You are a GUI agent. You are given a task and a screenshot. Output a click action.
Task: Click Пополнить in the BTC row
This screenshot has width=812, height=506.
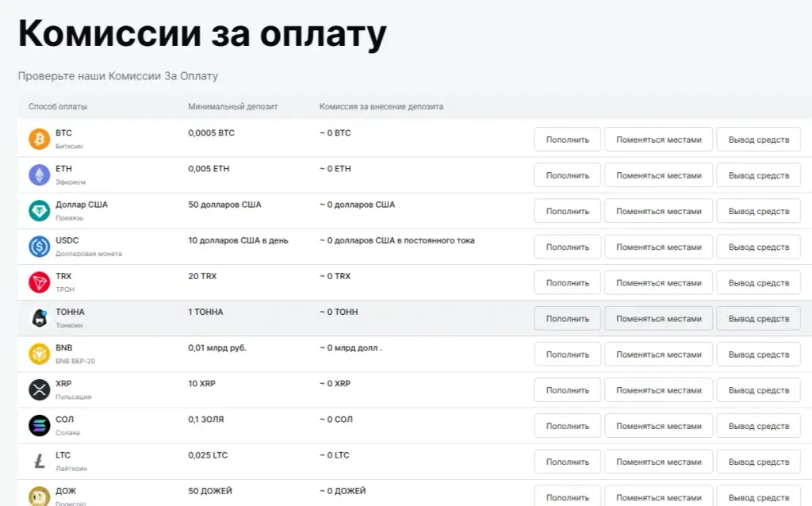click(x=568, y=140)
